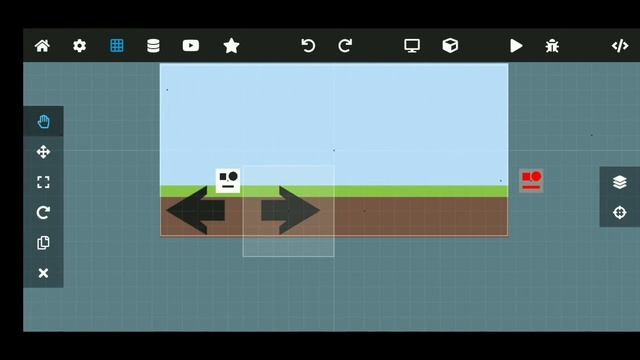
Task: Open the code editor icon
Action: (x=620, y=46)
